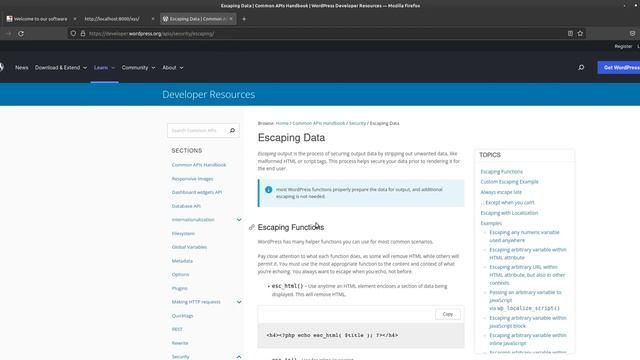
Task: Expand the Making HTTP requests section chevron
Action: point(239,302)
